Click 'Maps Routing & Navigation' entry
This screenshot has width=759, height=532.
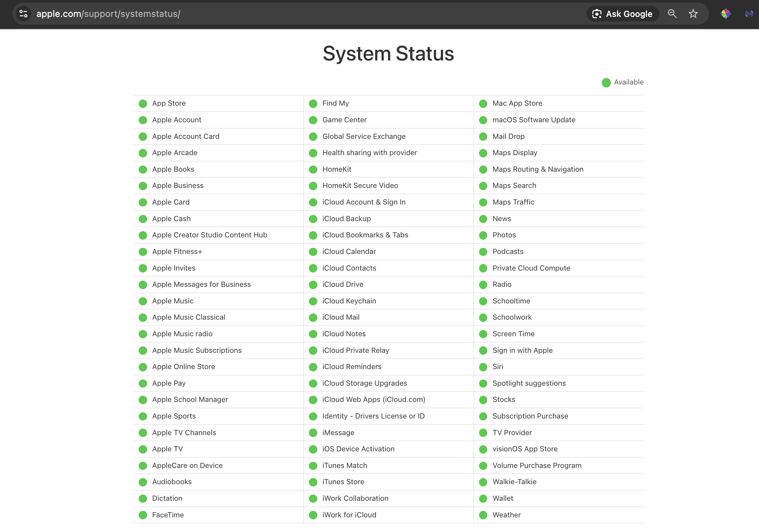(x=538, y=169)
